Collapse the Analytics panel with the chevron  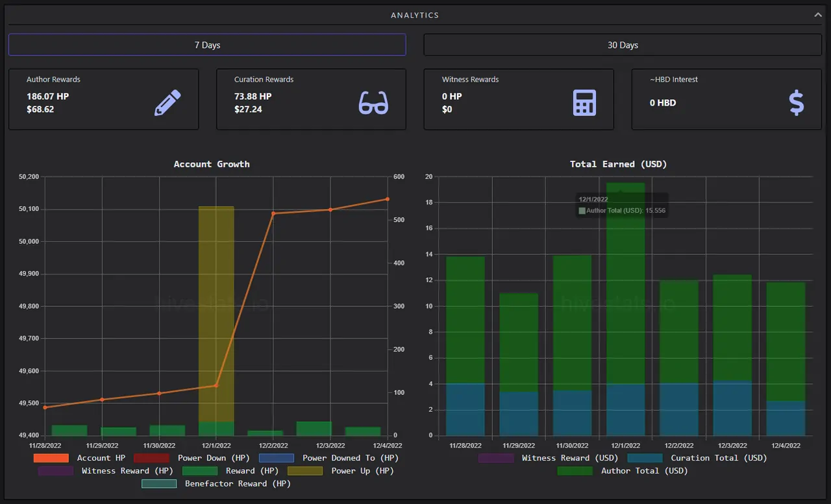point(818,14)
